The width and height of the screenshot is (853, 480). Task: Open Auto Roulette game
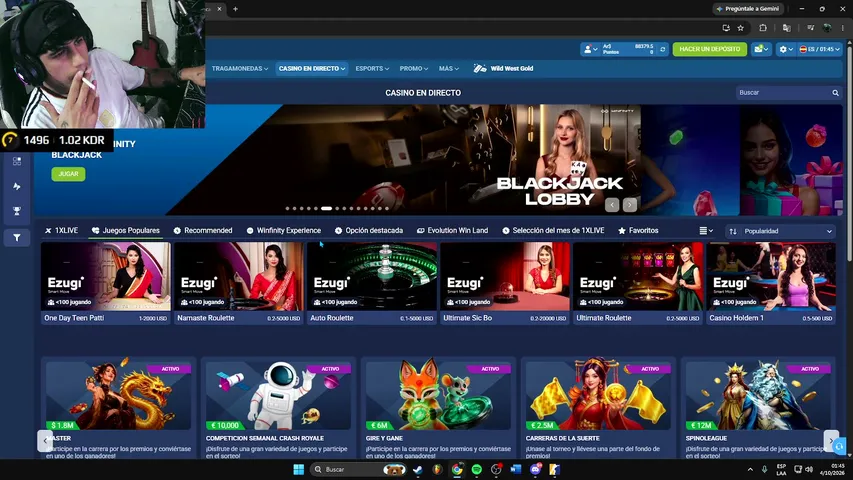pyautogui.click(x=372, y=283)
